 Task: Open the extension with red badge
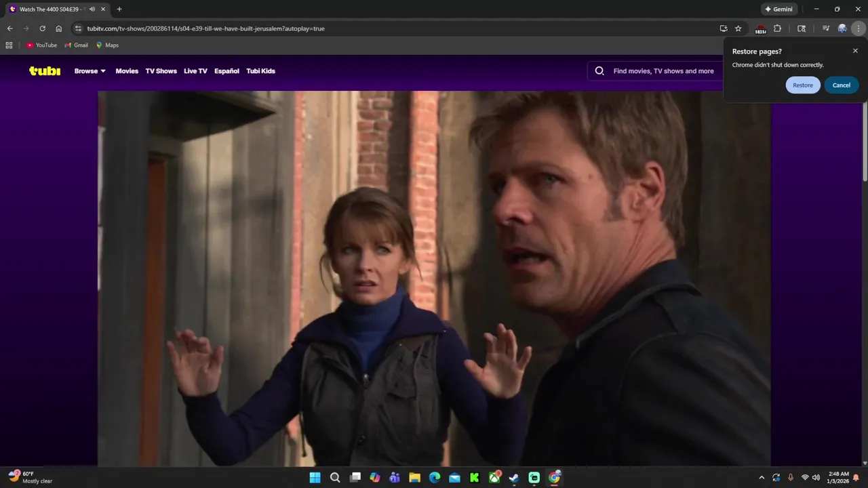coord(760,28)
